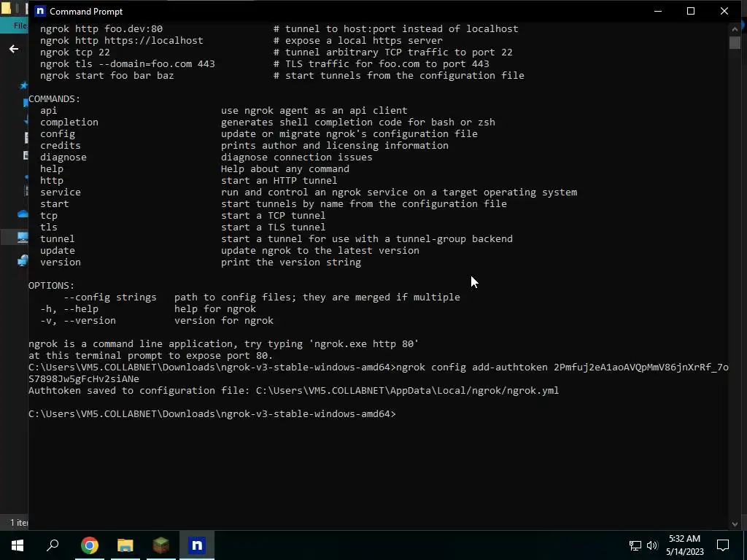747x560 pixels.
Task: Click 'start an HTTP tunnel' description
Action: point(279,181)
